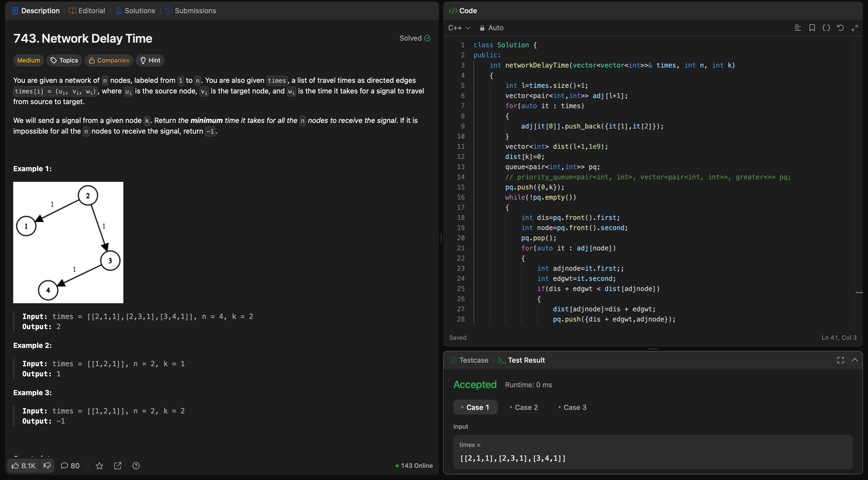Expand the Topics tag

pos(64,60)
